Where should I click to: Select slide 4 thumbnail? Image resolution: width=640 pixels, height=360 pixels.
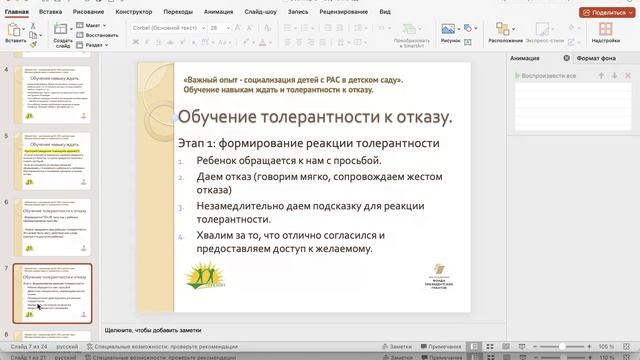pos(52,95)
